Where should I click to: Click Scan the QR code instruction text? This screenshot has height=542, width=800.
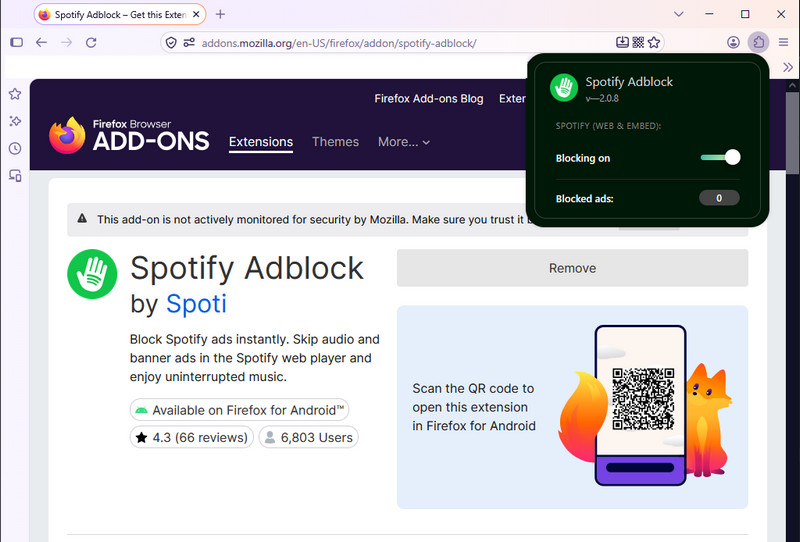click(474, 407)
